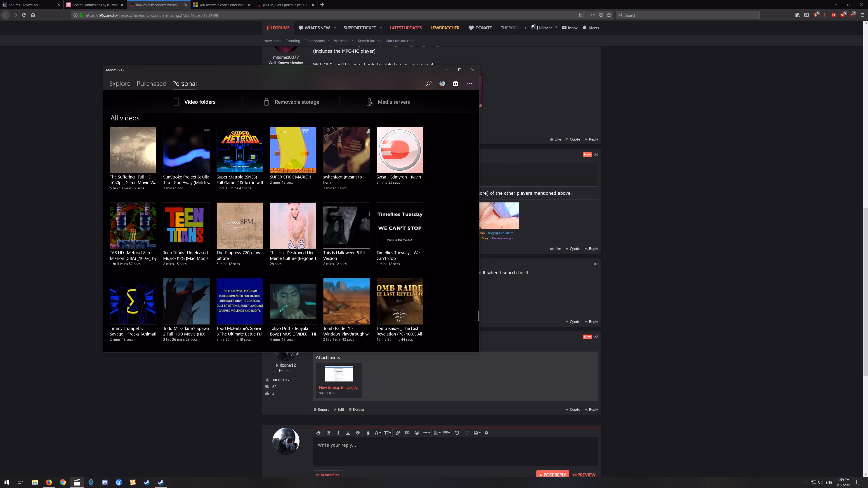Expand the Find threads dropdown arrow
Image resolution: width=868 pixels, height=488 pixels.
(x=328, y=41)
